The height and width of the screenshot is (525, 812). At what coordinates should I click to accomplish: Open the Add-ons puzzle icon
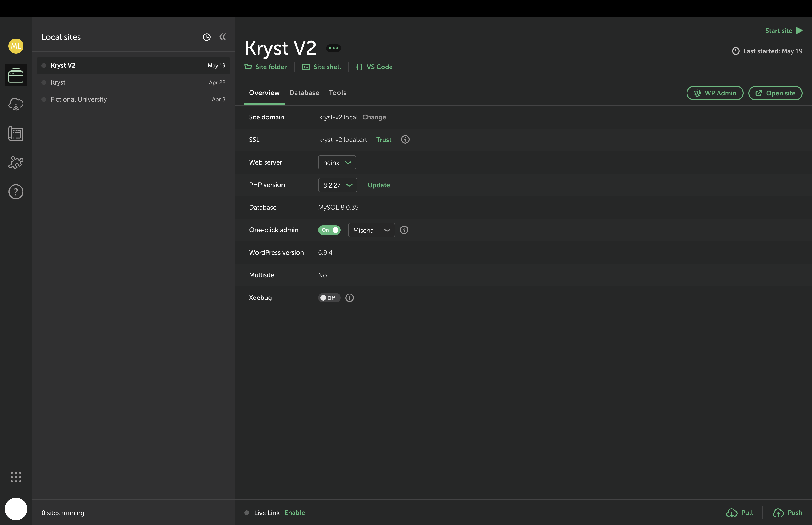click(x=16, y=162)
